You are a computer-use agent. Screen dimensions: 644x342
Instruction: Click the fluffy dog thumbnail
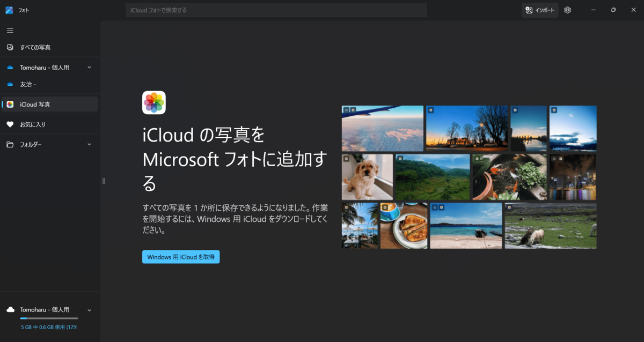[368, 177]
